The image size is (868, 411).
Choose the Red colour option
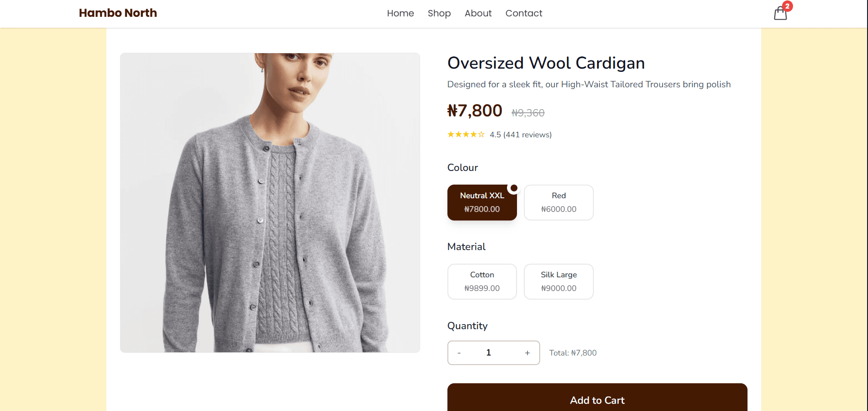[x=558, y=202]
